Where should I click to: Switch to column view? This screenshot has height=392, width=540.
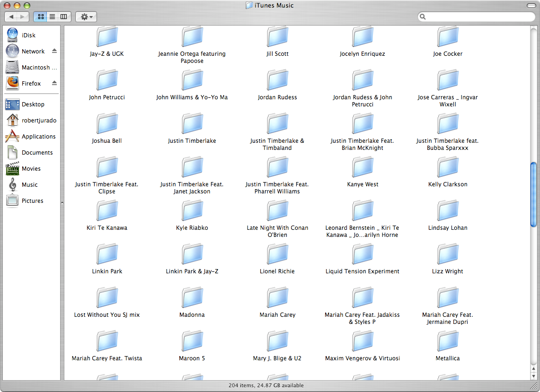(64, 17)
